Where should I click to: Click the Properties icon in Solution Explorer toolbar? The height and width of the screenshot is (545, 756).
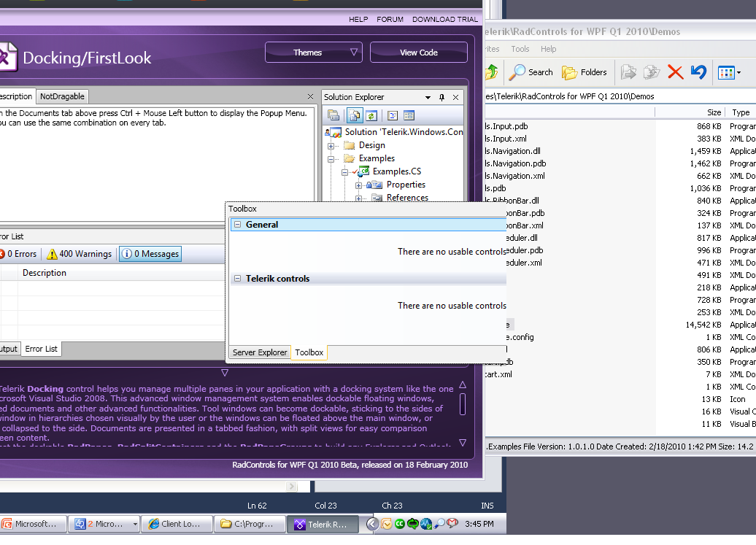pyautogui.click(x=333, y=115)
